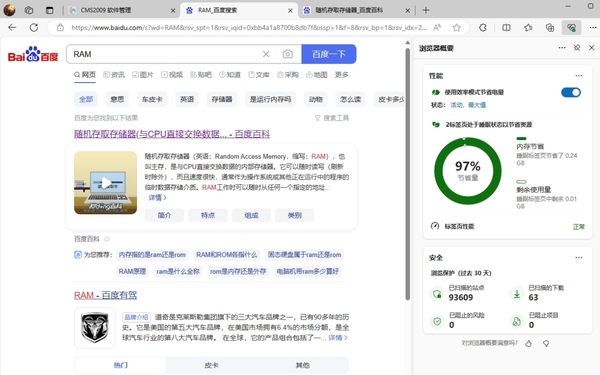Open the tab actions menu icon
Screen dimensions: 600x375
tap(50, 10)
